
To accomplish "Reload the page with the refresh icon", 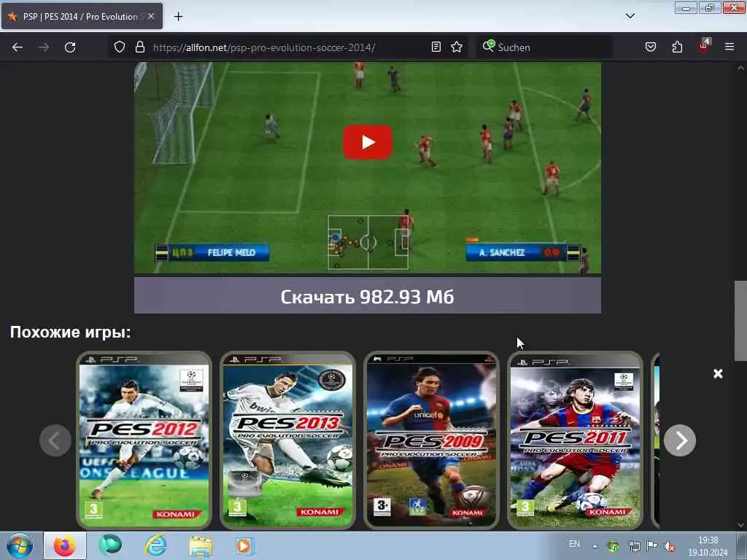I will coord(70,47).
